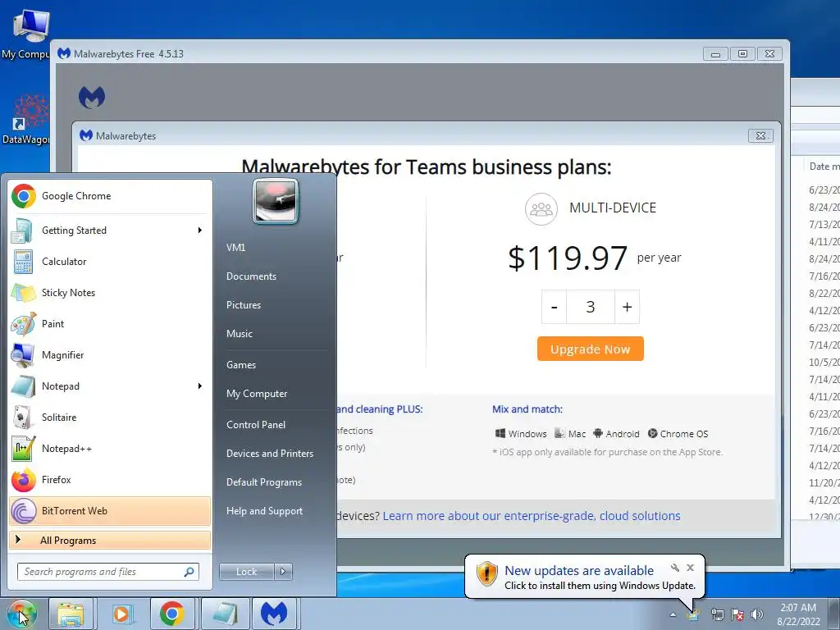This screenshot has width=840, height=630.
Task: Open the network tray icon
Action: point(717,614)
